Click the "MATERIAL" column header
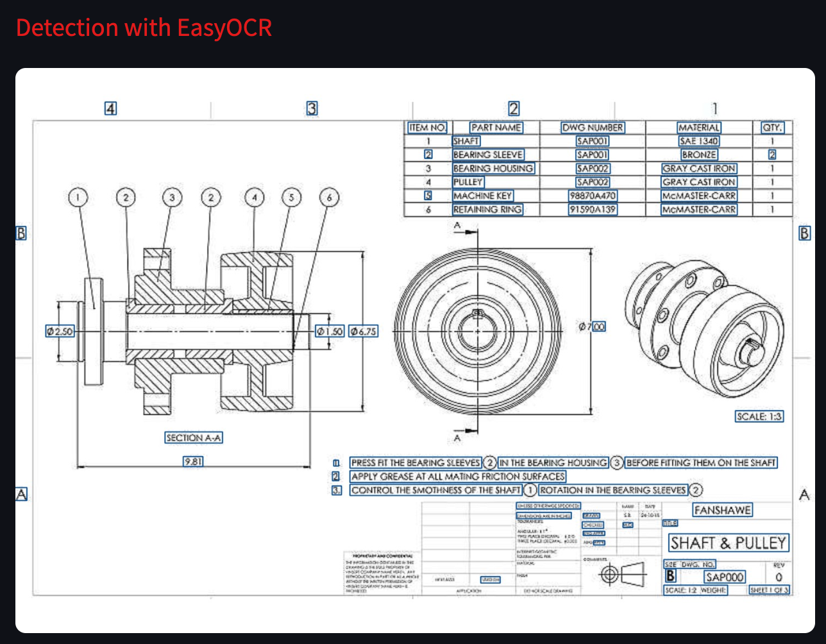Screen dimensions: 826x644 (x=699, y=128)
